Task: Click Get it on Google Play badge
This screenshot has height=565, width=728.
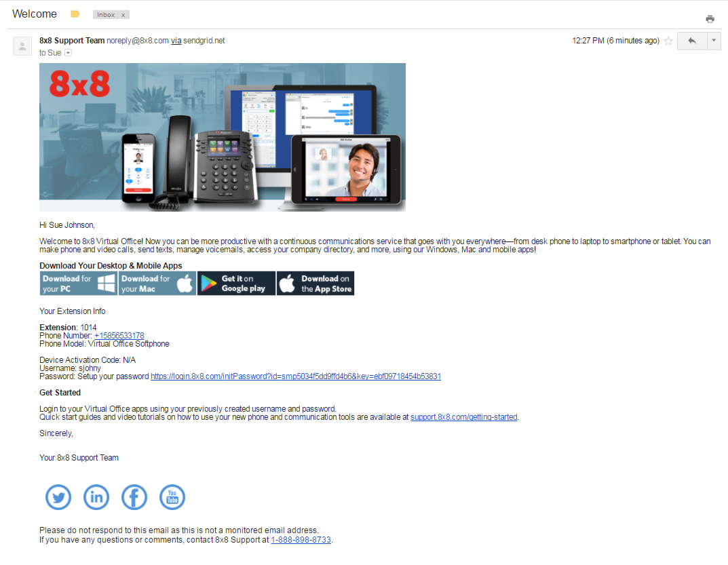Action: coord(236,284)
